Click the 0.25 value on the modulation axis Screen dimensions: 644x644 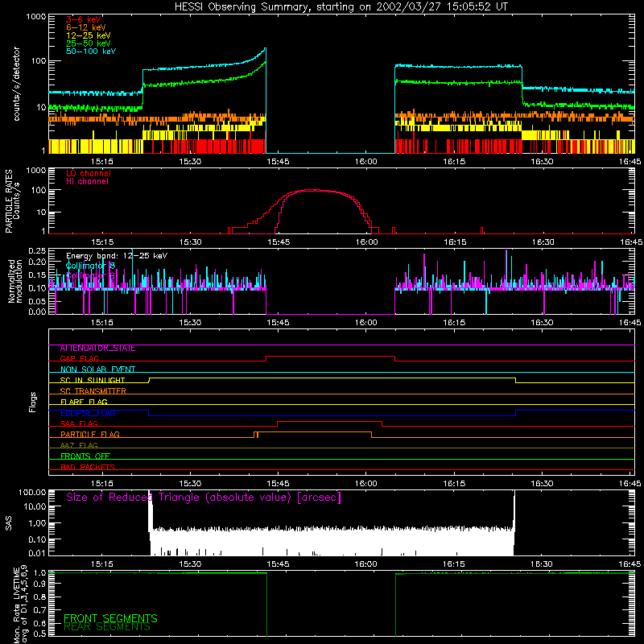37,250
